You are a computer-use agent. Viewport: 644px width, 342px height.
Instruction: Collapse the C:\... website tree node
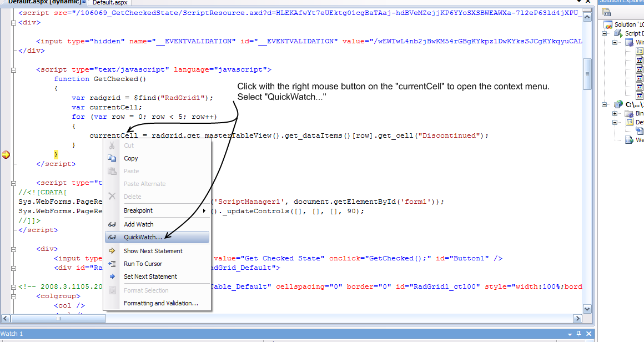[604, 104]
